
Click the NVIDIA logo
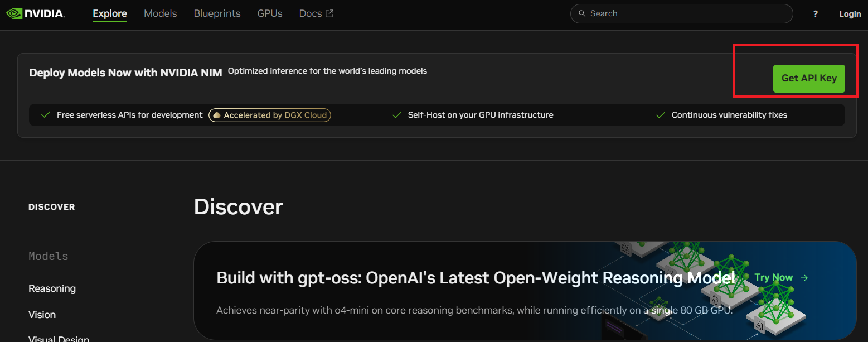(35, 13)
